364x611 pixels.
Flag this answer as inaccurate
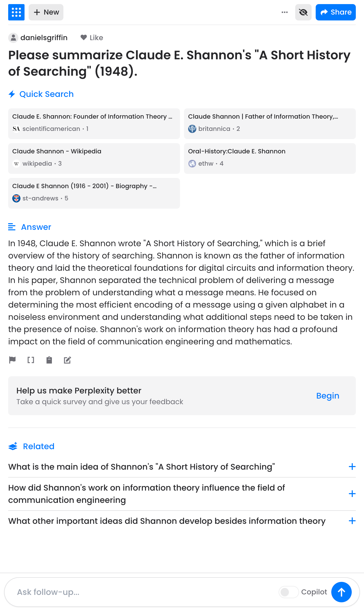pyautogui.click(x=12, y=360)
